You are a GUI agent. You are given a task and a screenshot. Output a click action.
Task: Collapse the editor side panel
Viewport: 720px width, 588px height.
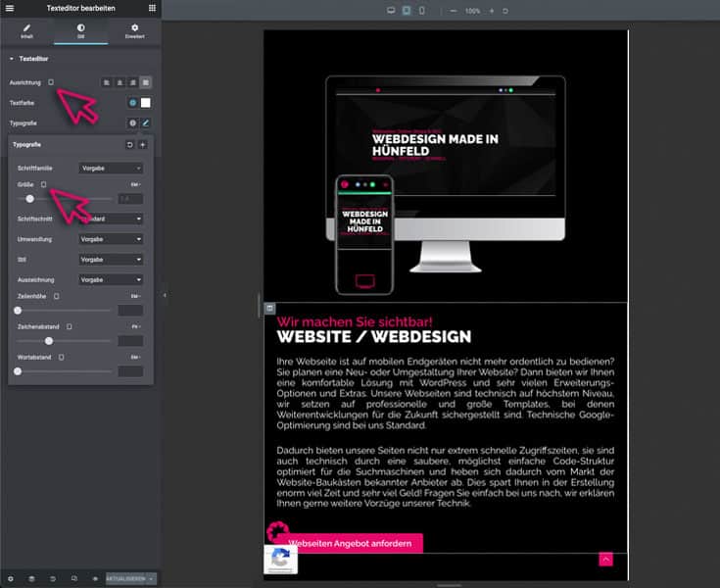point(165,295)
